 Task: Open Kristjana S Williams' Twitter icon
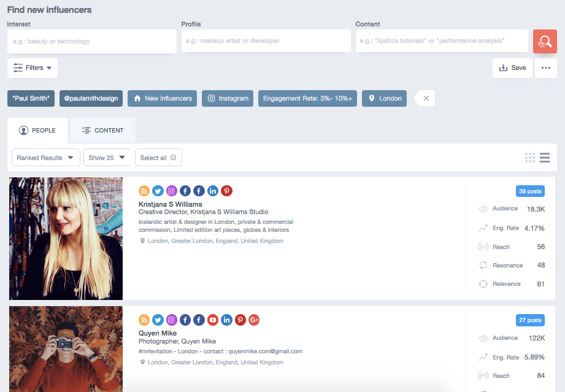(x=158, y=191)
